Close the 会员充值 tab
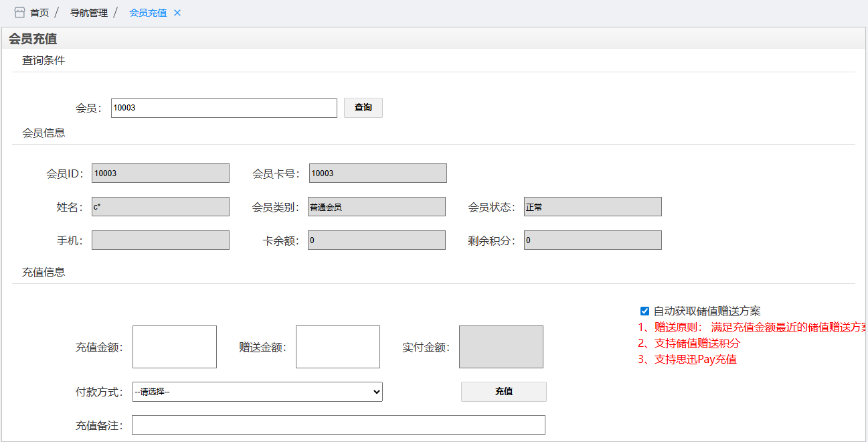The height and width of the screenshot is (442, 868). pyautogui.click(x=177, y=13)
